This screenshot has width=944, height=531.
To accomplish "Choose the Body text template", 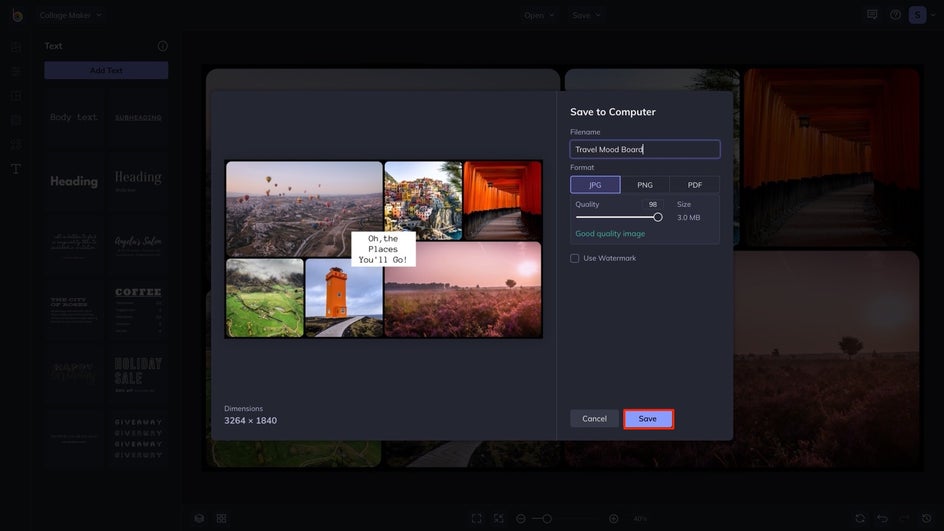I will [73, 117].
